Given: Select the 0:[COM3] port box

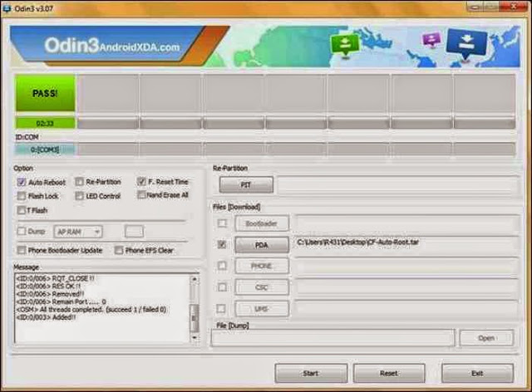Looking at the screenshot, I should [x=45, y=149].
